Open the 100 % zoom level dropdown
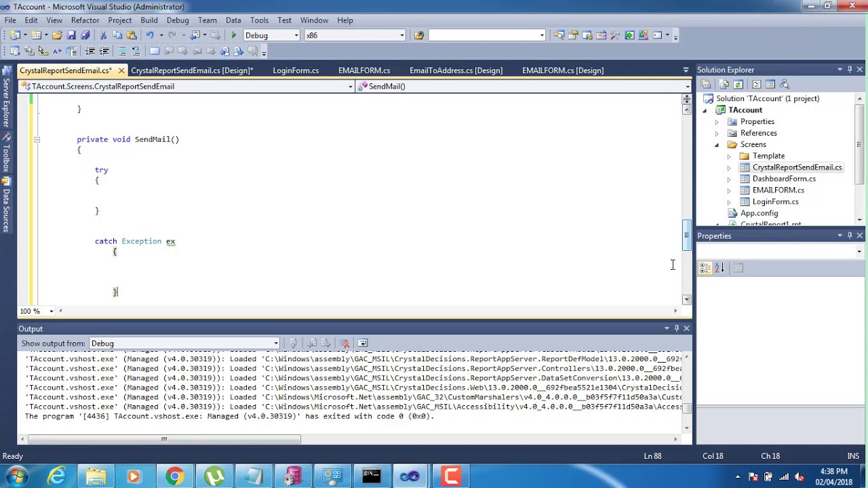Viewport: 868px width, 488px height. tap(50, 311)
